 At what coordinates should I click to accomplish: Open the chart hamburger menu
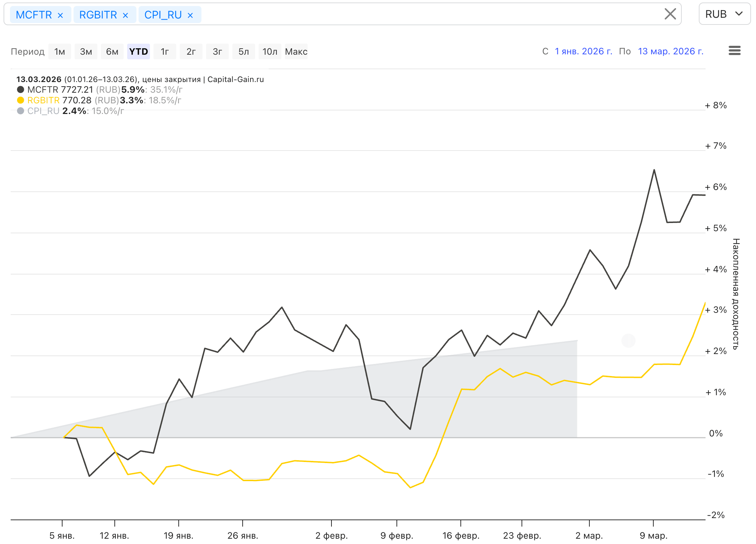pyautogui.click(x=734, y=51)
